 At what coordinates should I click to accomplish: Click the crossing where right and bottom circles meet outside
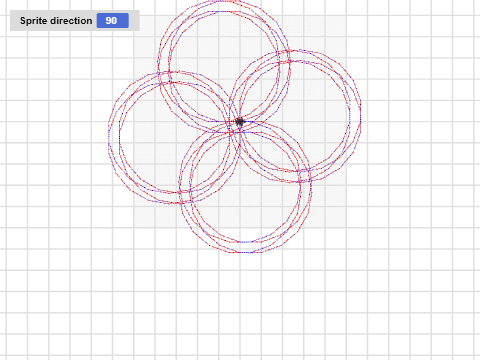tap(305, 176)
